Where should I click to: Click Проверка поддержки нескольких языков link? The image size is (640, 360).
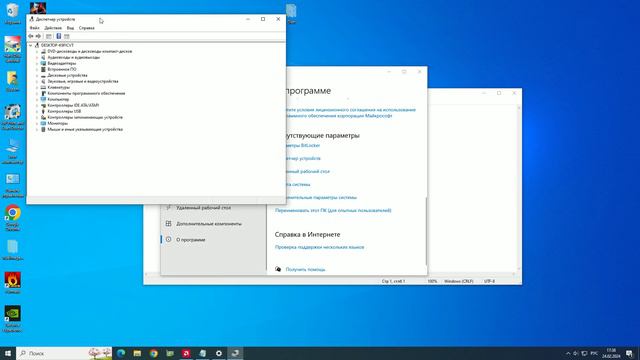pyautogui.click(x=320, y=247)
